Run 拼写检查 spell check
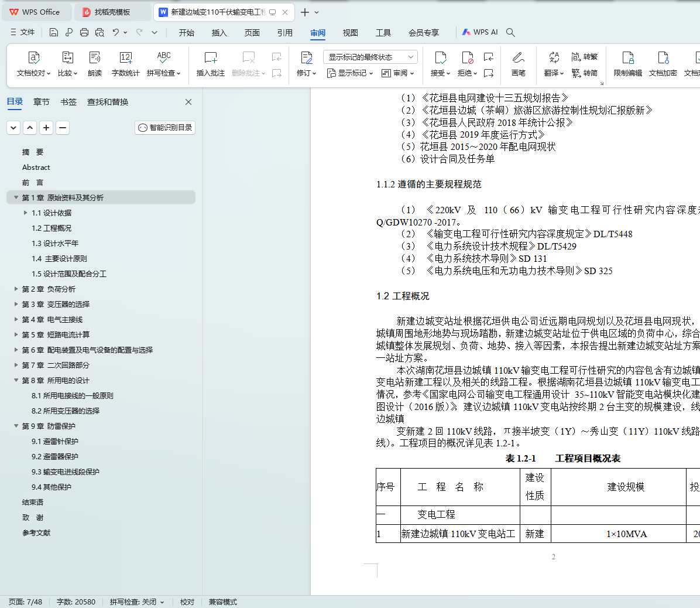 [x=163, y=64]
